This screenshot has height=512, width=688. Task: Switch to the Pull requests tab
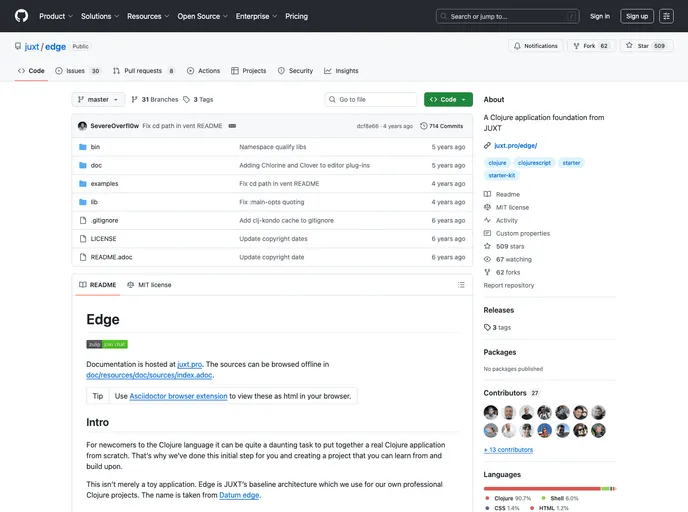[x=143, y=71]
